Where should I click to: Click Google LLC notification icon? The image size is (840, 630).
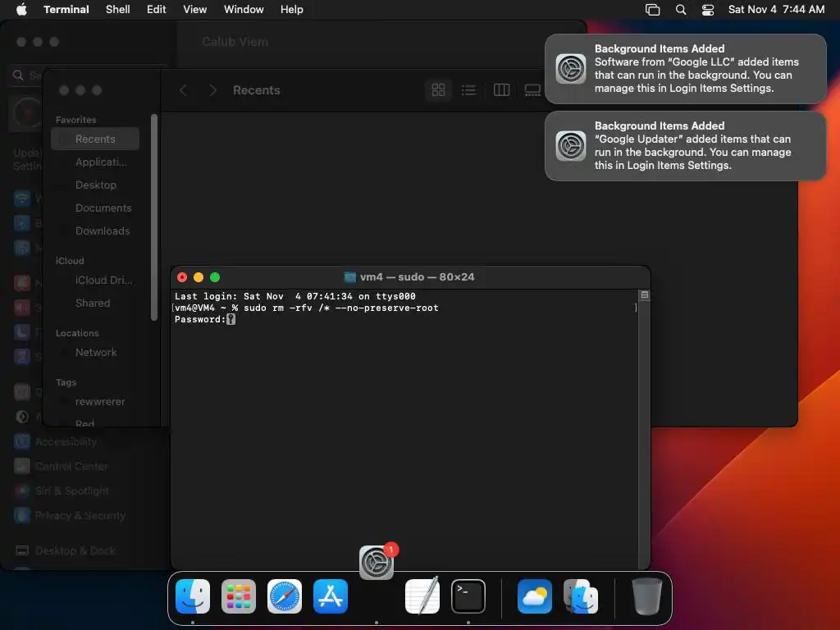[x=571, y=69]
